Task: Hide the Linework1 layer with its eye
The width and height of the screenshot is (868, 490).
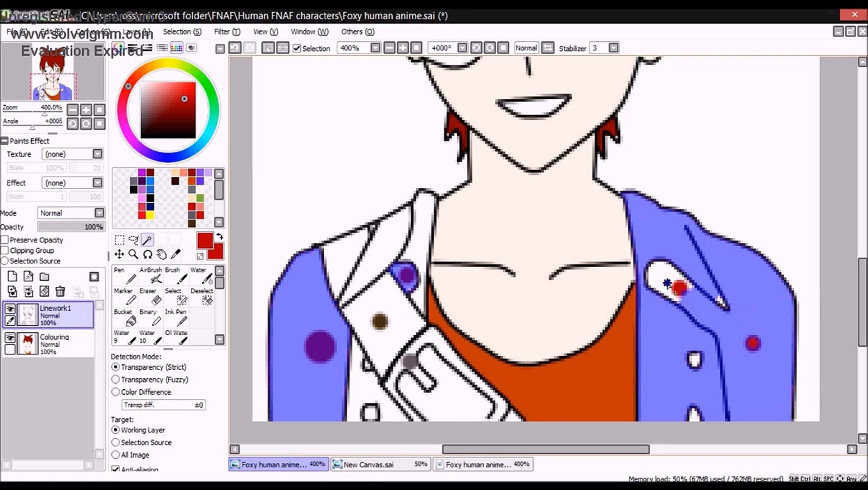Action: click(x=10, y=309)
